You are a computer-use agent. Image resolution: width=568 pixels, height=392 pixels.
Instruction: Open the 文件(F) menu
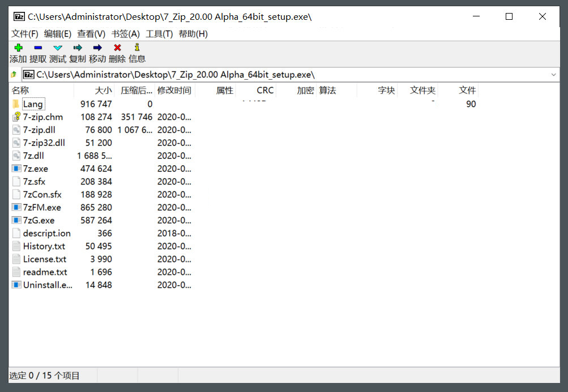pyautogui.click(x=25, y=34)
